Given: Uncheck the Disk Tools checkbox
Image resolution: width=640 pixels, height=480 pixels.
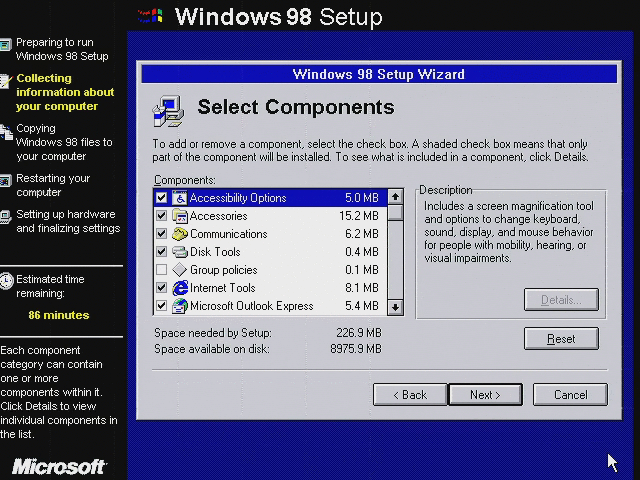Looking at the screenshot, I should (162, 252).
